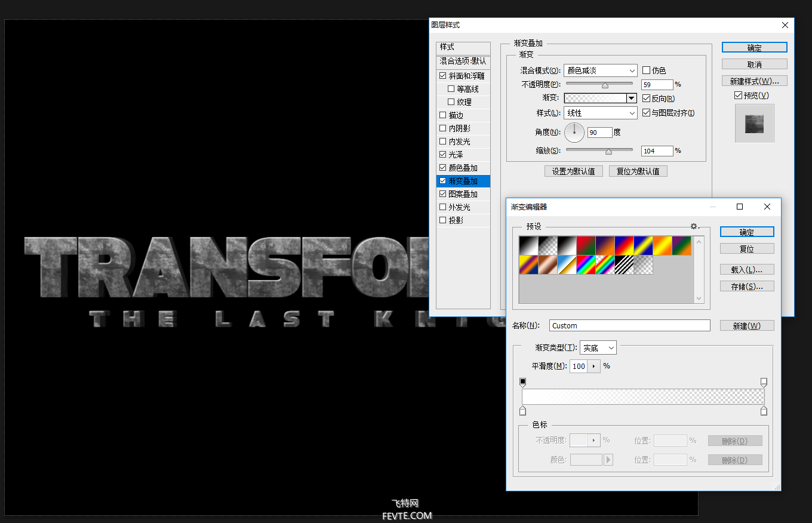Pick the violet-to-orange gradient preset
Image resolution: width=812 pixels, height=523 pixels.
tap(605, 246)
